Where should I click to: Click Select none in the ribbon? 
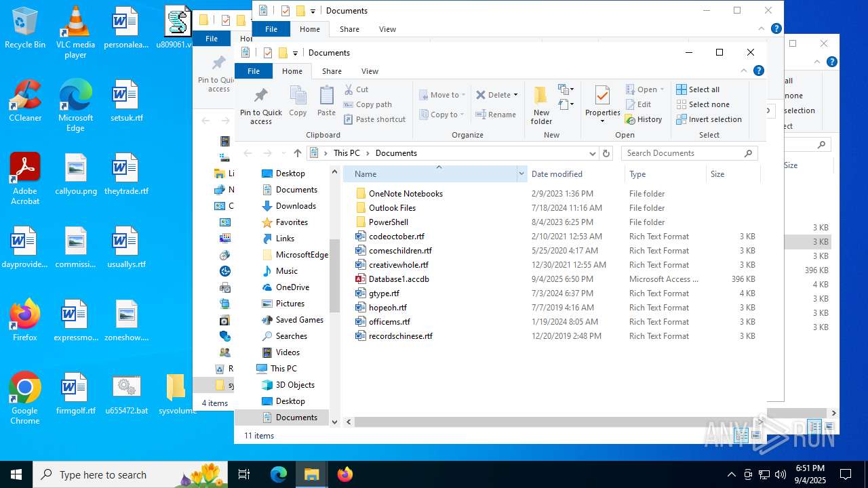point(703,104)
